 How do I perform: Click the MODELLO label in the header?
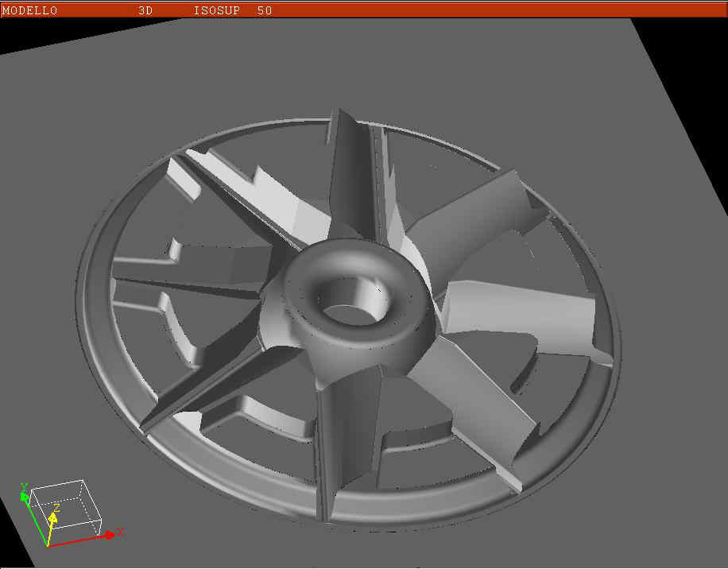pyautogui.click(x=29, y=10)
